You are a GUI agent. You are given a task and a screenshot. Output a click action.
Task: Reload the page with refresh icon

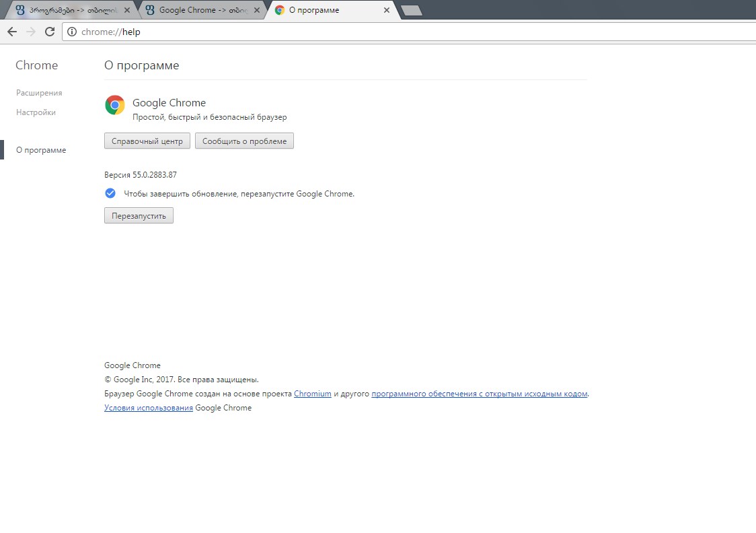pyautogui.click(x=50, y=32)
